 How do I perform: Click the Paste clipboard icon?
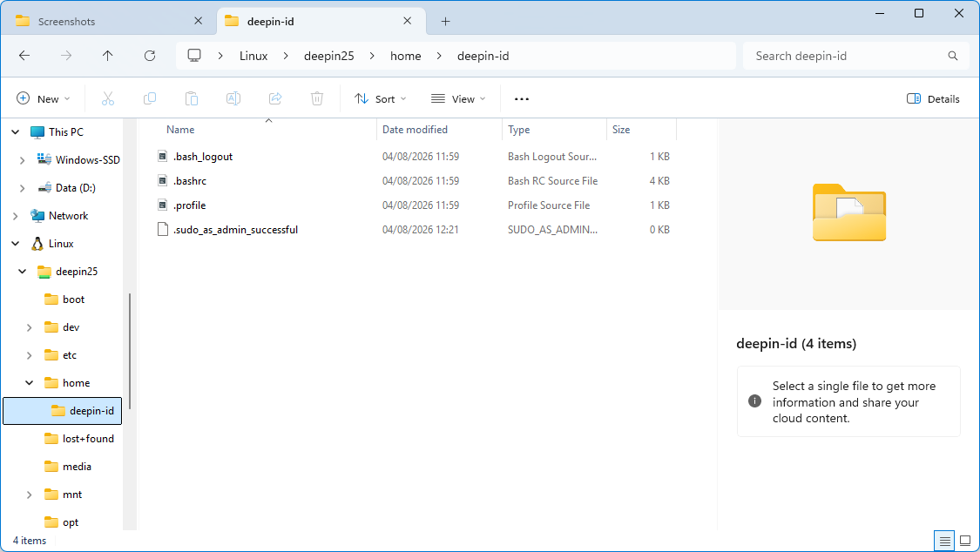(x=192, y=98)
